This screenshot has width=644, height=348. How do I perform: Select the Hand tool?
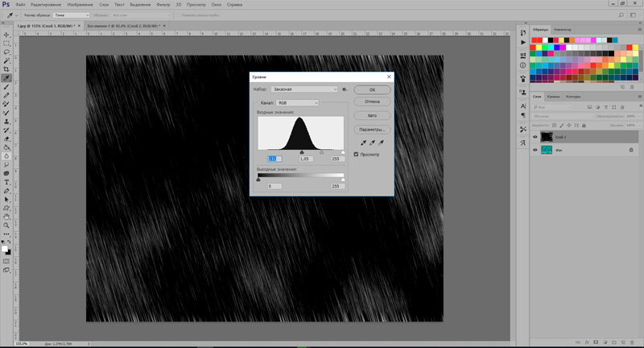point(6,217)
